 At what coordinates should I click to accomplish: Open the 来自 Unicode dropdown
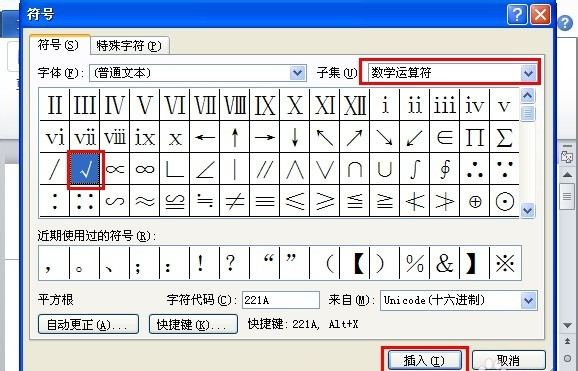528,301
